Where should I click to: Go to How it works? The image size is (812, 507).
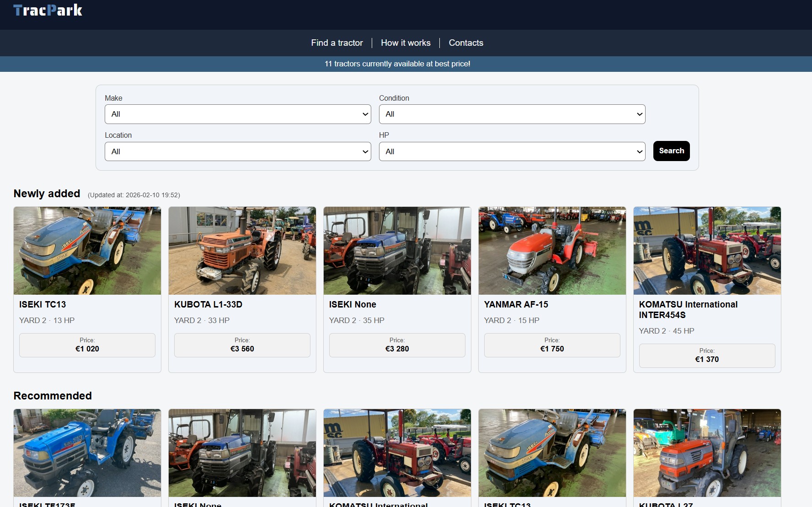pos(406,43)
